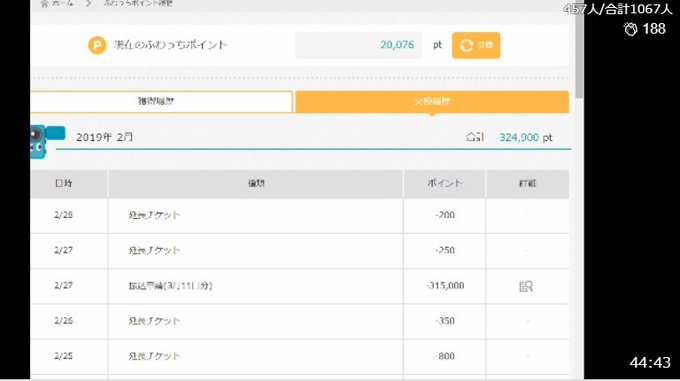
Task: Click the -200 points cell
Action: pyautogui.click(x=445, y=215)
